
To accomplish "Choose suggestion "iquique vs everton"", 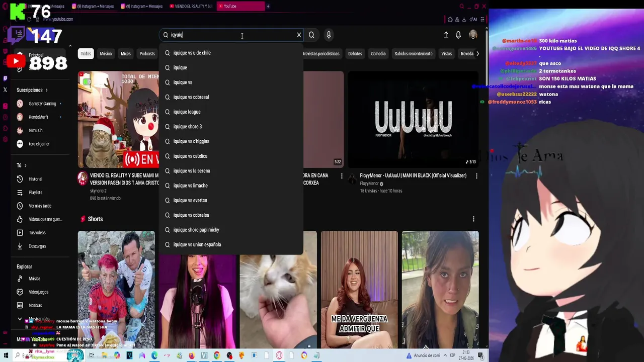I will click(x=231, y=200).
